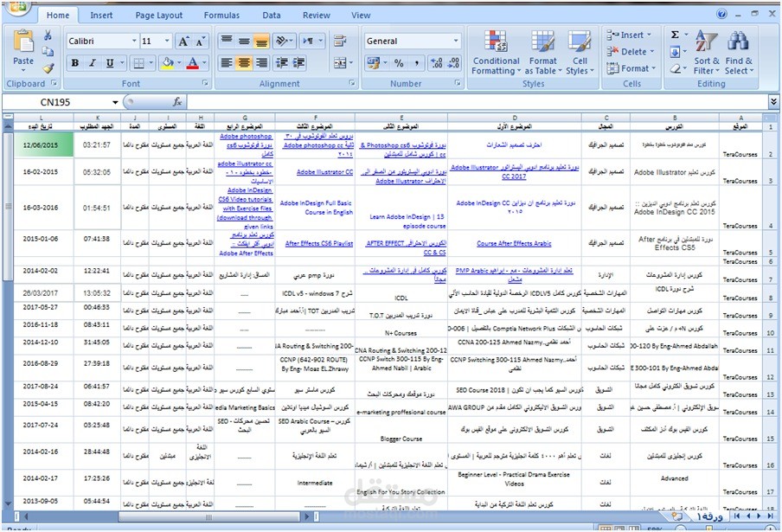Select the Format Painter brush icon
The height and width of the screenshot is (532, 782).
pos(48,67)
